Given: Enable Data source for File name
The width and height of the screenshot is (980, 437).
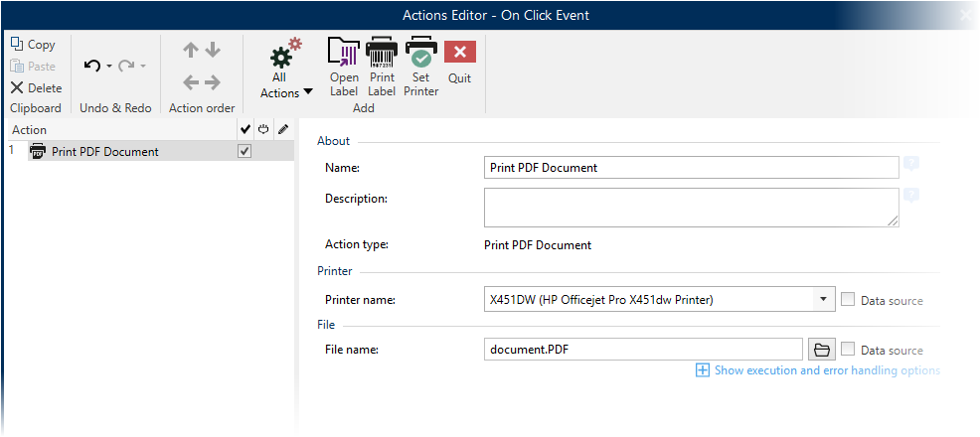Looking at the screenshot, I should (x=848, y=350).
